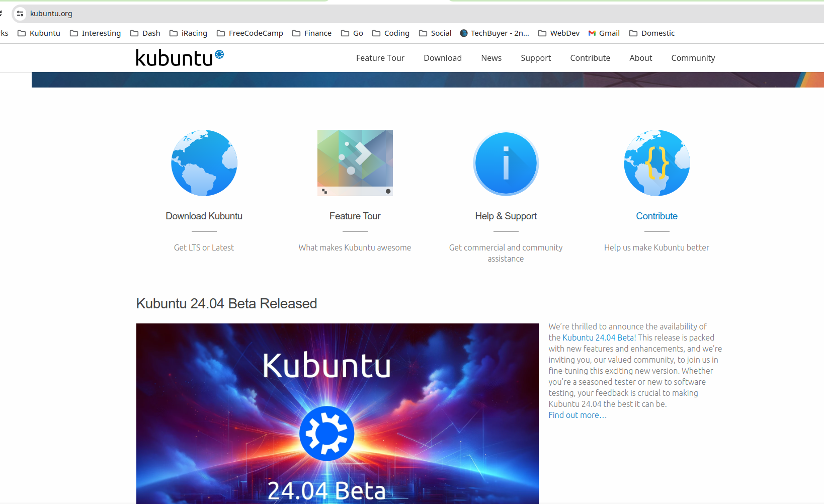
Task: Open the Coding bookmarks folder
Action: 391,33
